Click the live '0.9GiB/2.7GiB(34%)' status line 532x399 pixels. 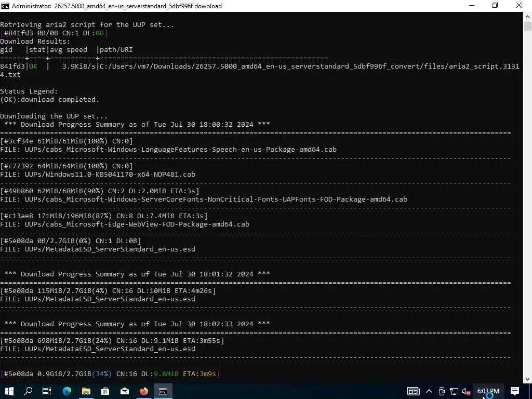click(x=110, y=374)
